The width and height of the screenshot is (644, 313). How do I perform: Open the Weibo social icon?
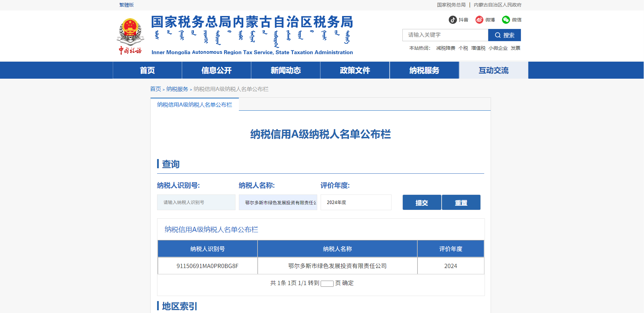pyautogui.click(x=479, y=20)
